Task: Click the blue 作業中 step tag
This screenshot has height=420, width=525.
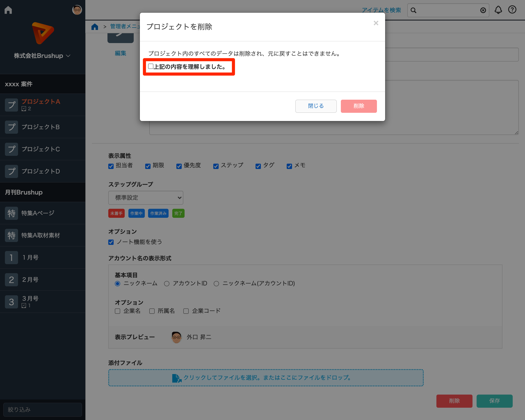Action: click(x=136, y=213)
